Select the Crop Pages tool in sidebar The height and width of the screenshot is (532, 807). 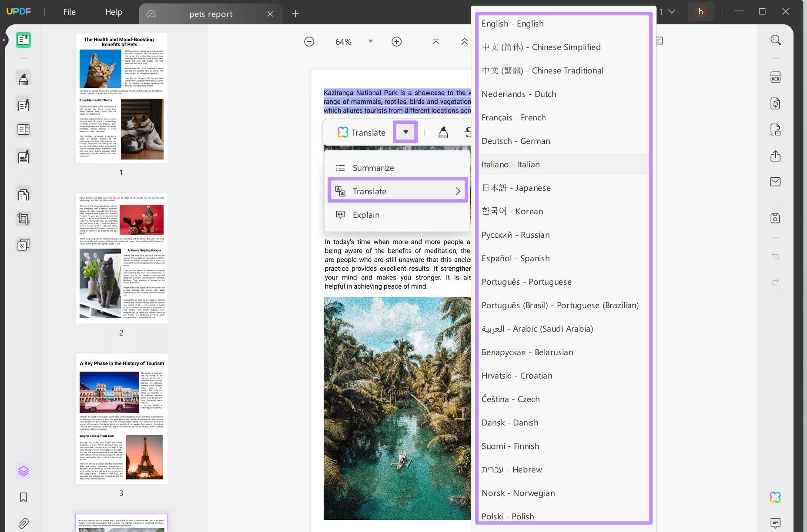23,219
